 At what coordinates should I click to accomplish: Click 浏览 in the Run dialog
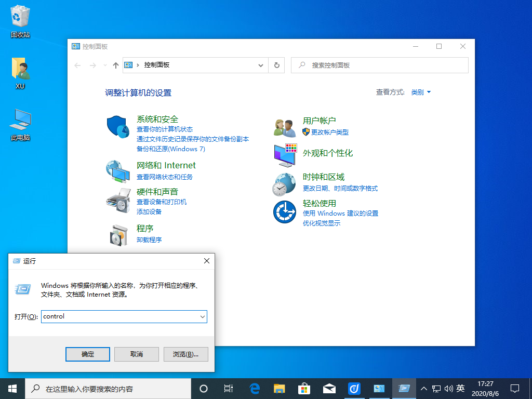tap(185, 354)
